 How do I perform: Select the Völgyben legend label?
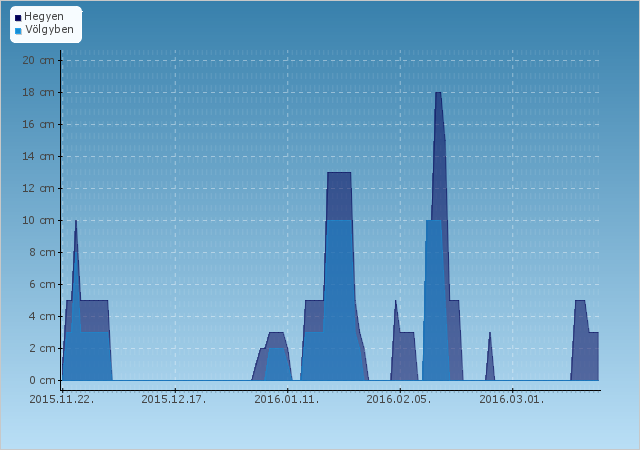coord(48,30)
